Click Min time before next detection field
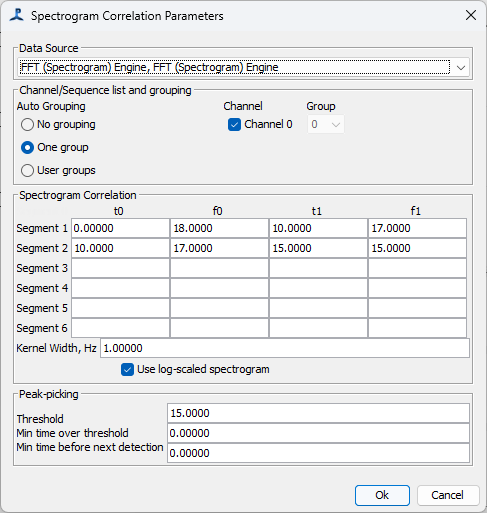 [x=318, y=453]
